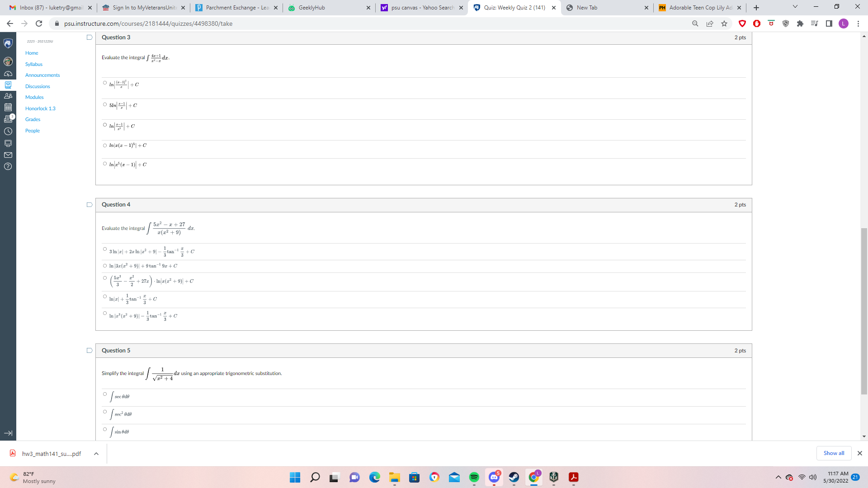Expand the hw3_math141 download chevron
Screen dimensions: 868x488
pyautogui.click(x=96, y=454)
